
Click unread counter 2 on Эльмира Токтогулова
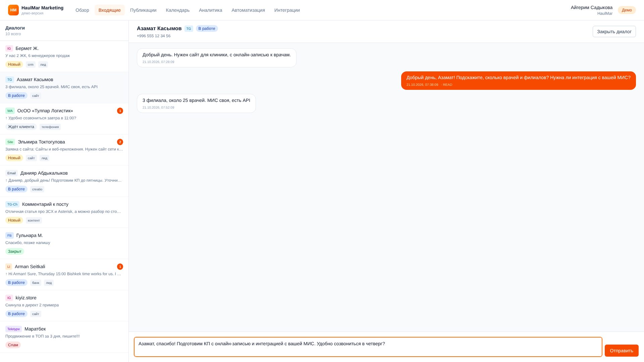120,142
